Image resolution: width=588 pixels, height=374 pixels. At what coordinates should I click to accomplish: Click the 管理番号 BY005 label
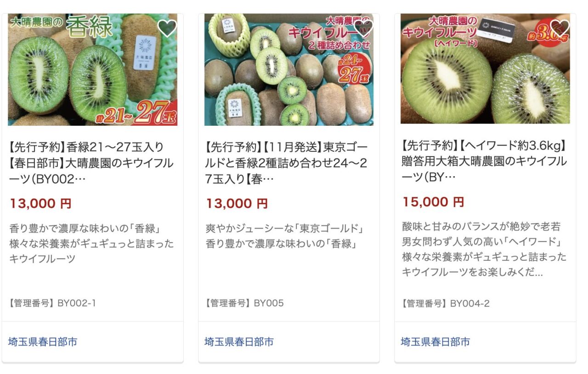[x=244, y=303]
